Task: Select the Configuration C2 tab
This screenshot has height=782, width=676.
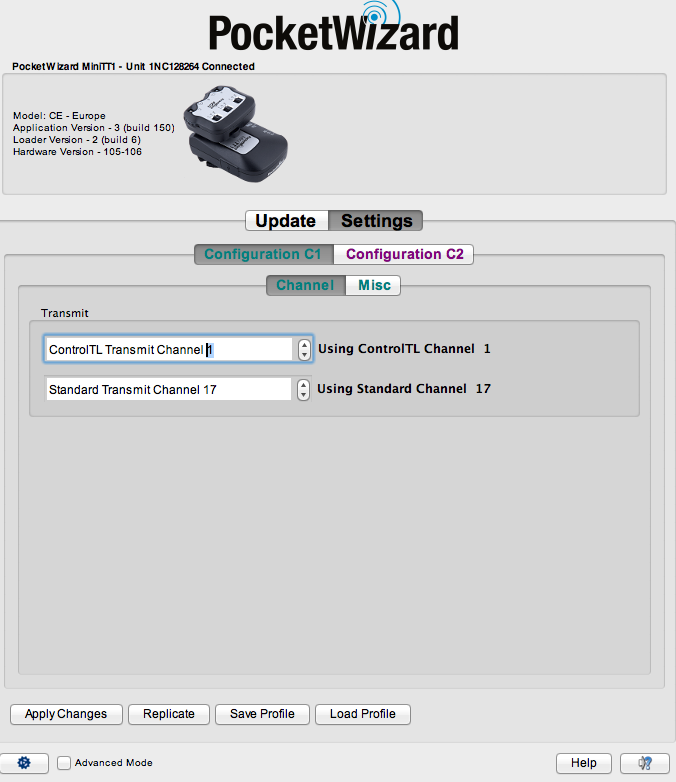Action: pos(404,254)
